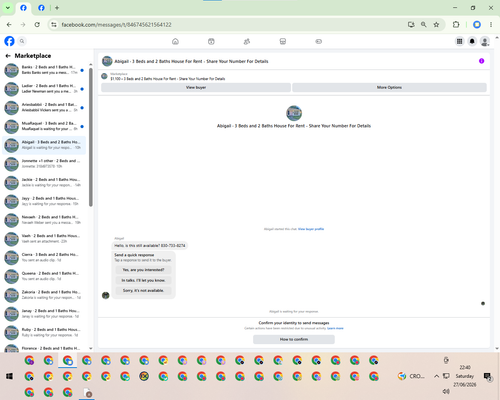
Task: Click the zoom magnifier in address bar
Action: pos(424,25)
